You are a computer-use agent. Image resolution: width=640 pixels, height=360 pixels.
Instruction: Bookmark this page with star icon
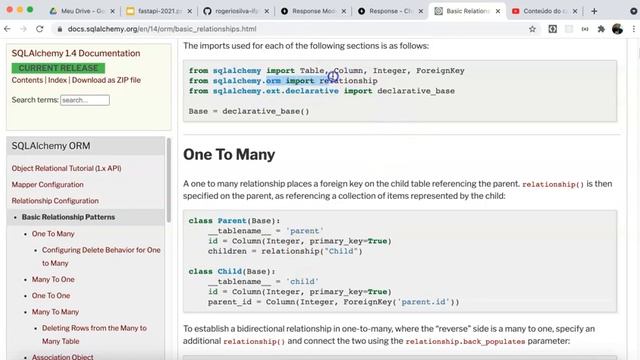[532, 29]
